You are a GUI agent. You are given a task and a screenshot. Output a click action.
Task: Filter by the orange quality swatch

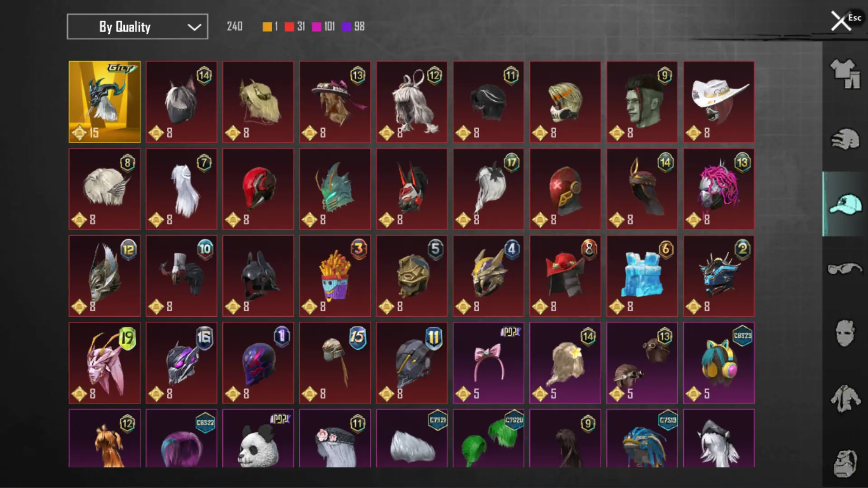[267, 27]
